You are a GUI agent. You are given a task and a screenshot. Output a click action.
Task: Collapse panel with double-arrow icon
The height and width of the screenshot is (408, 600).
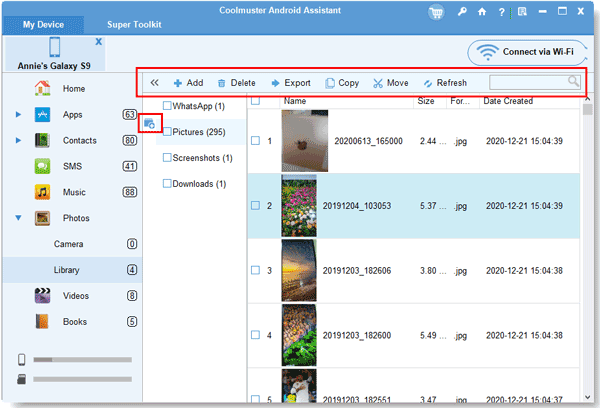[x=154, y=83]
